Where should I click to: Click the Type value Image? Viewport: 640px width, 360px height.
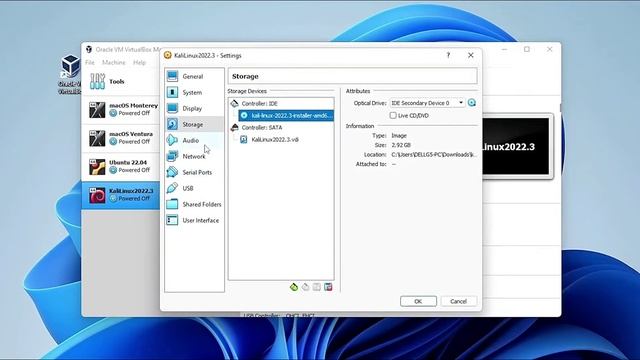[x=399, y=136]
